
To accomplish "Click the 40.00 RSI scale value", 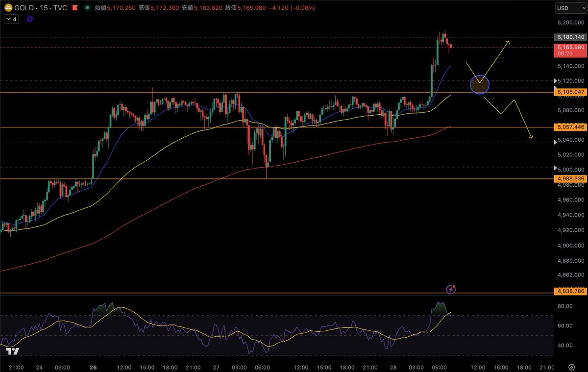I will click(565, 346).
